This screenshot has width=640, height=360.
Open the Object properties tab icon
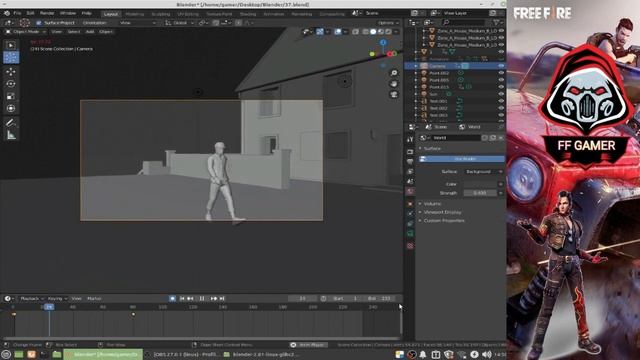pos(410,203)
